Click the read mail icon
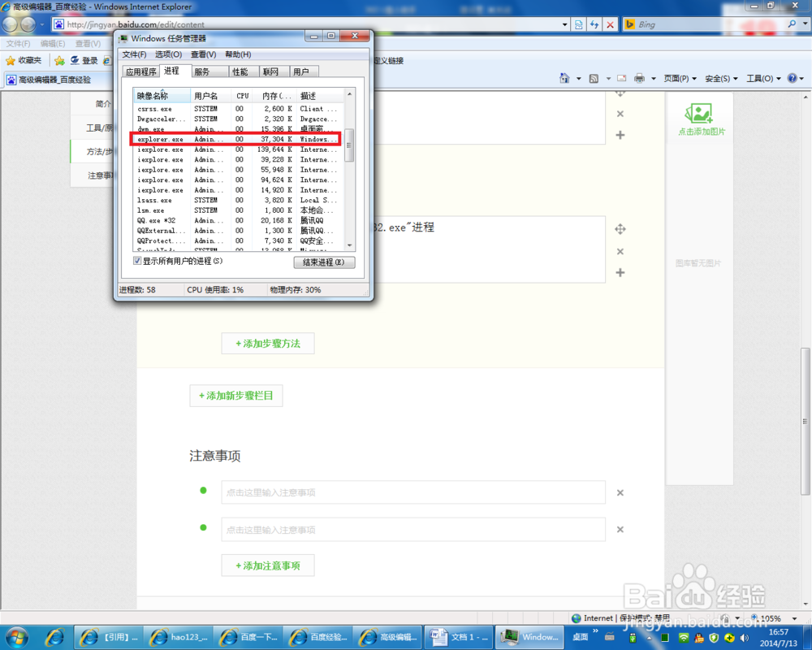This screenshot has height=650, width=812. (621, 78)
